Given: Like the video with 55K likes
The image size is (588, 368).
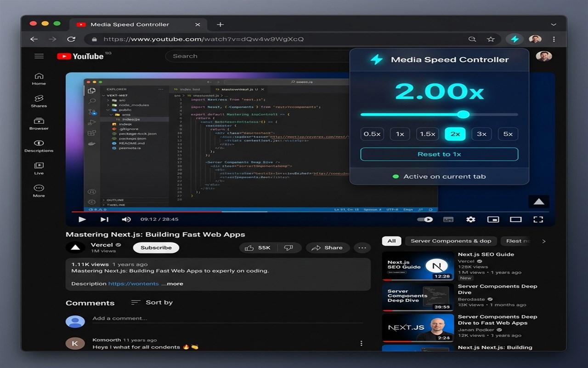Looking at the screenshot, I should pos(258,247).
